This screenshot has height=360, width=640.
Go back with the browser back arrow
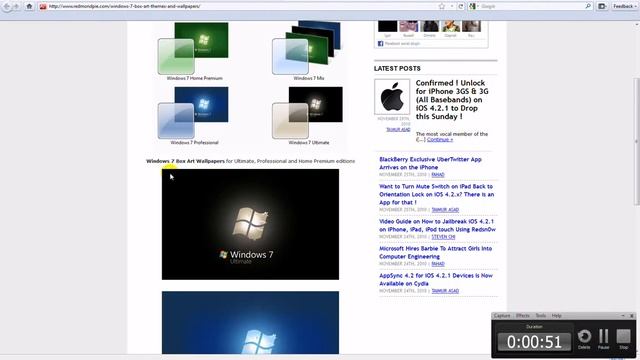pyautogui.click(x=7, y=6)
